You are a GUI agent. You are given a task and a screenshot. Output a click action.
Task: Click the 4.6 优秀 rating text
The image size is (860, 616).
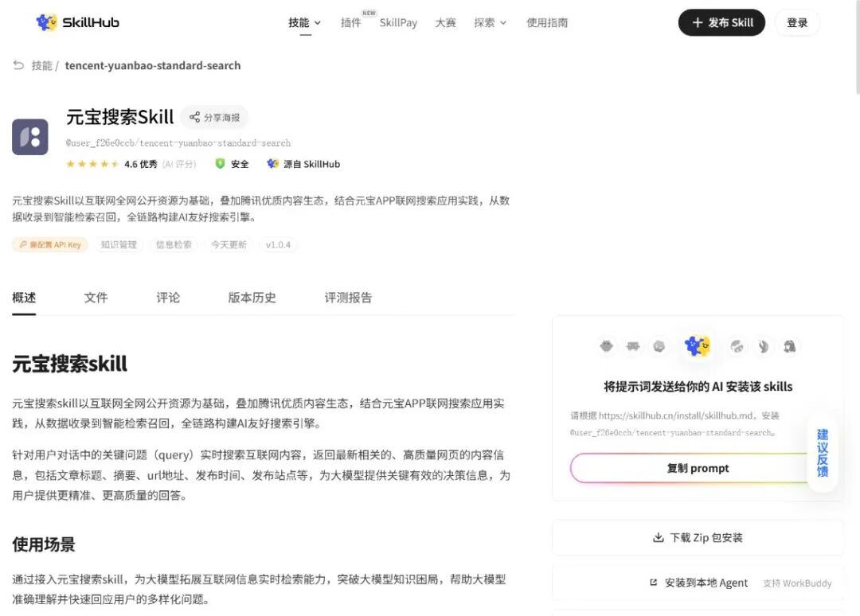[140, 164]
